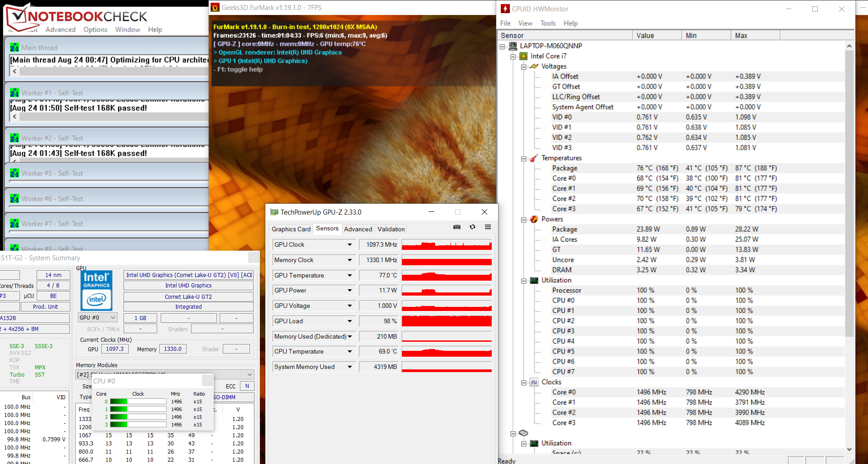Viewport: 868px width, 464px height.
Task: Open the GPU-Z hamburger menu icon
Action: tap(488, 227)
